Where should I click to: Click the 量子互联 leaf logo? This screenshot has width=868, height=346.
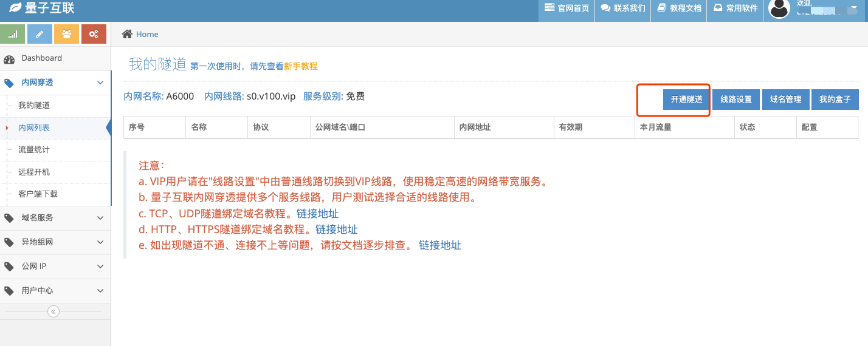click(x=15, y=8)
